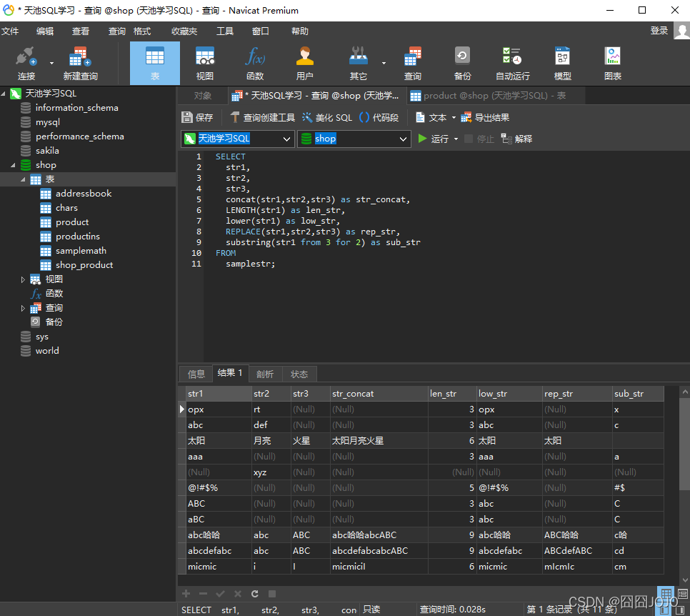Image resolution: width=690 pixels, height=616 pixels.
Task: Click the 查询时间: 0.028s status text
Action: coord(452,610)
